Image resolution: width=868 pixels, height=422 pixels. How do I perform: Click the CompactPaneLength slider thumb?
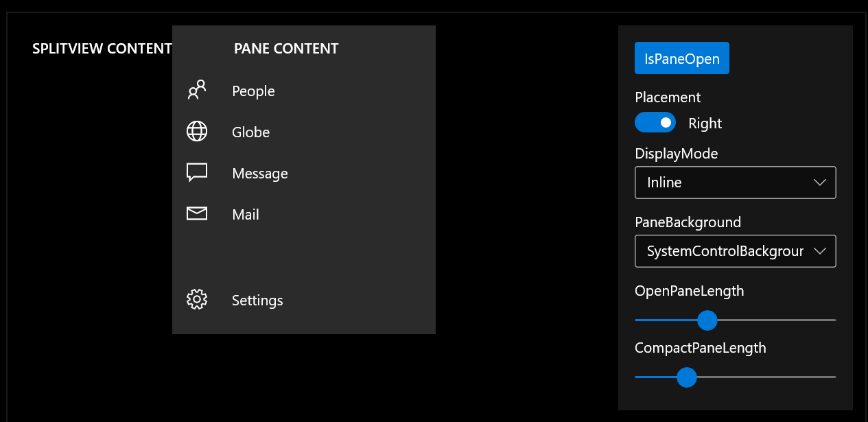(x=686, y=377)
